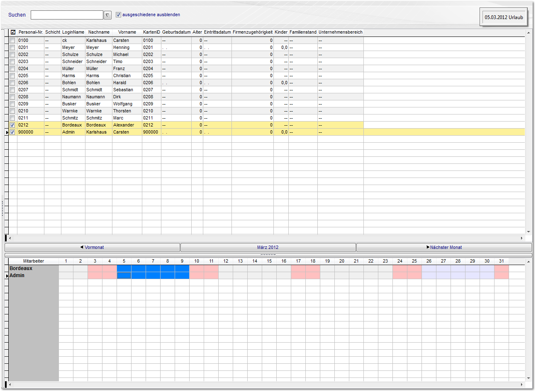
Task: Click day 5 header in calendar
Action: (x=124, y=261)
